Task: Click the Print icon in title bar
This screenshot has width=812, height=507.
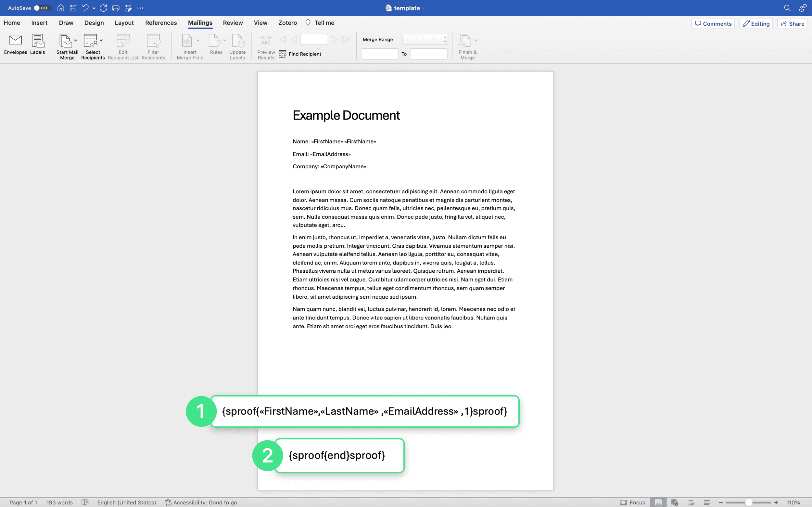Action: tap(116, 8)
